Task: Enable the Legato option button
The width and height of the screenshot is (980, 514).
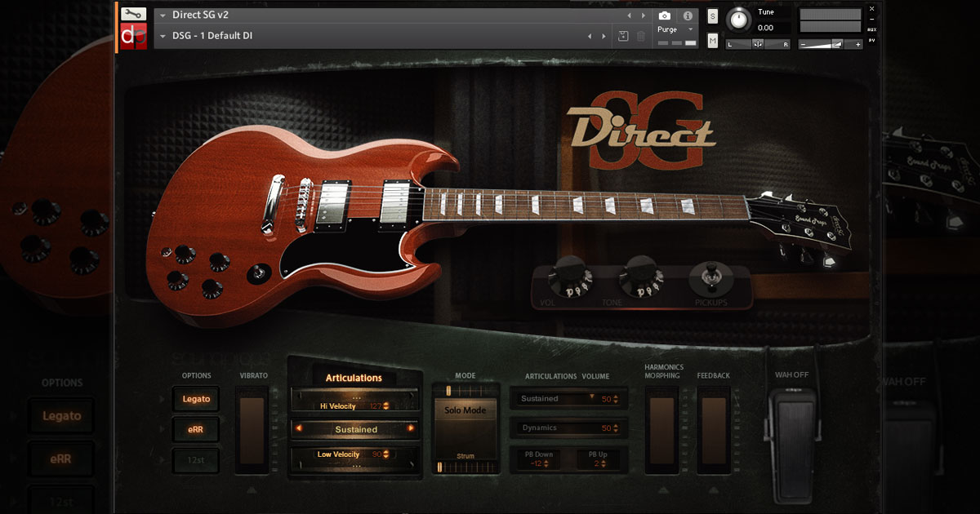Action: tap(196, 399)
